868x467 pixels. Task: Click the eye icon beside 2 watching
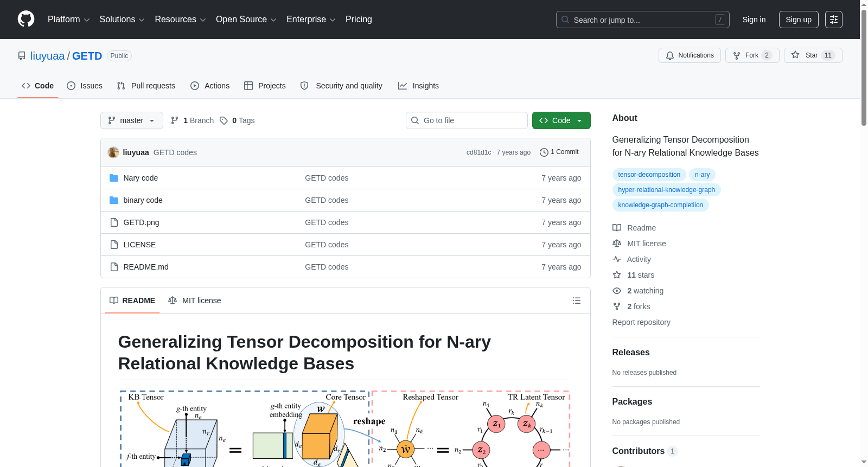617,291
